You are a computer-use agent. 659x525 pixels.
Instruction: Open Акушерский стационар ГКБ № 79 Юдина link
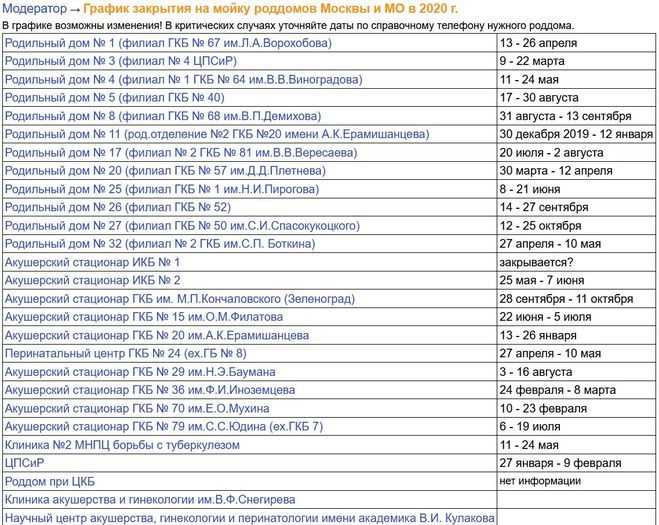pyautogui.click(x=164, y=427)
